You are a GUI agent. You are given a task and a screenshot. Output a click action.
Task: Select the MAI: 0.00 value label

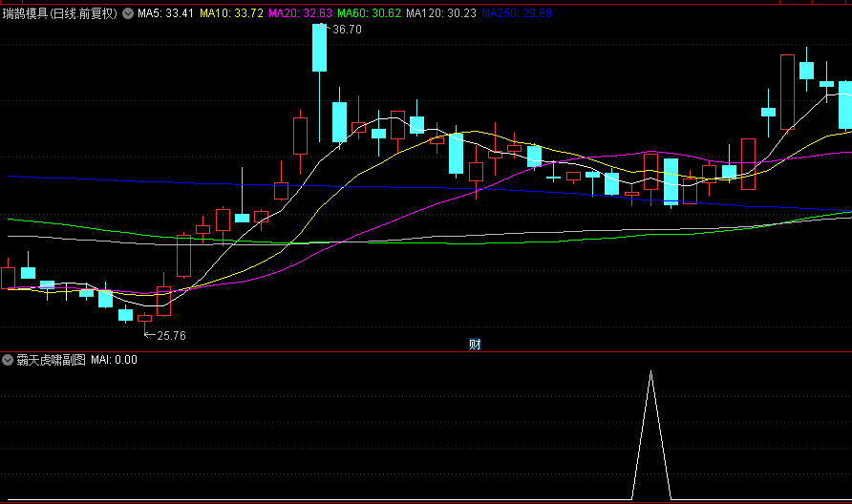click(114, 360)
